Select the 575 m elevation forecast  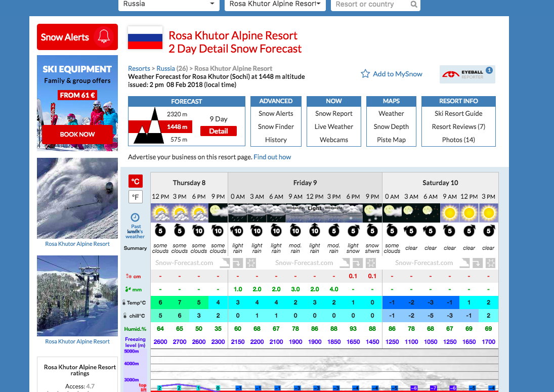pyautogui.click(x=179, y=140)
